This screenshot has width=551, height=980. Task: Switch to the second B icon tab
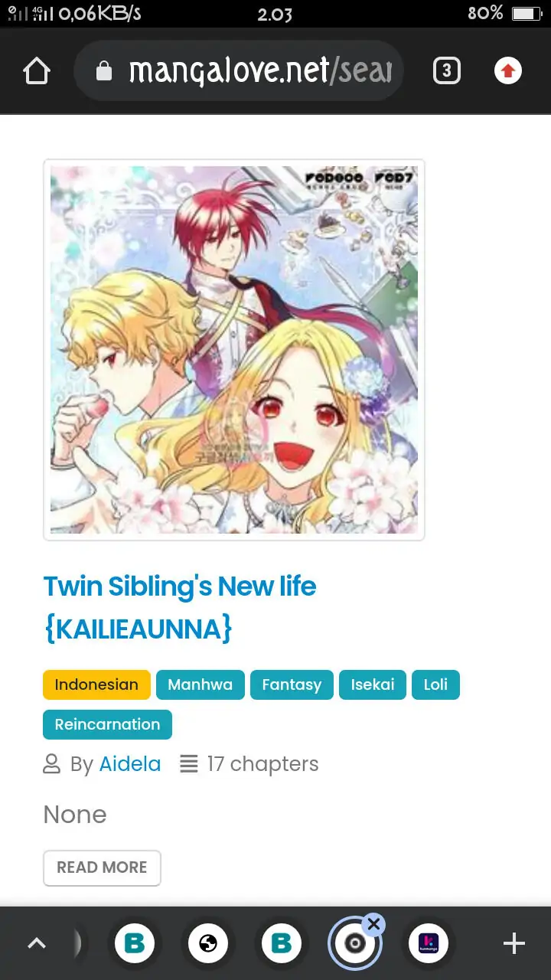click(x=282, y=943)
